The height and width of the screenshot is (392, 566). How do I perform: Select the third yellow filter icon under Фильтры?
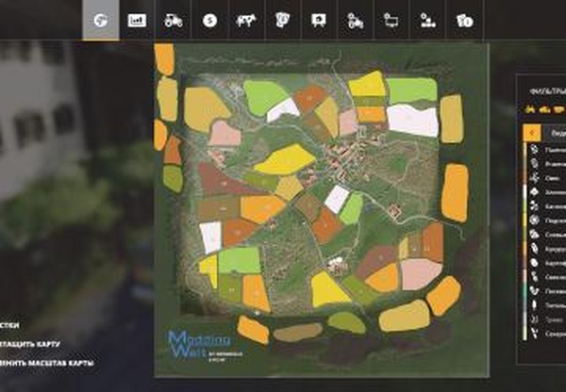[559, 109]
